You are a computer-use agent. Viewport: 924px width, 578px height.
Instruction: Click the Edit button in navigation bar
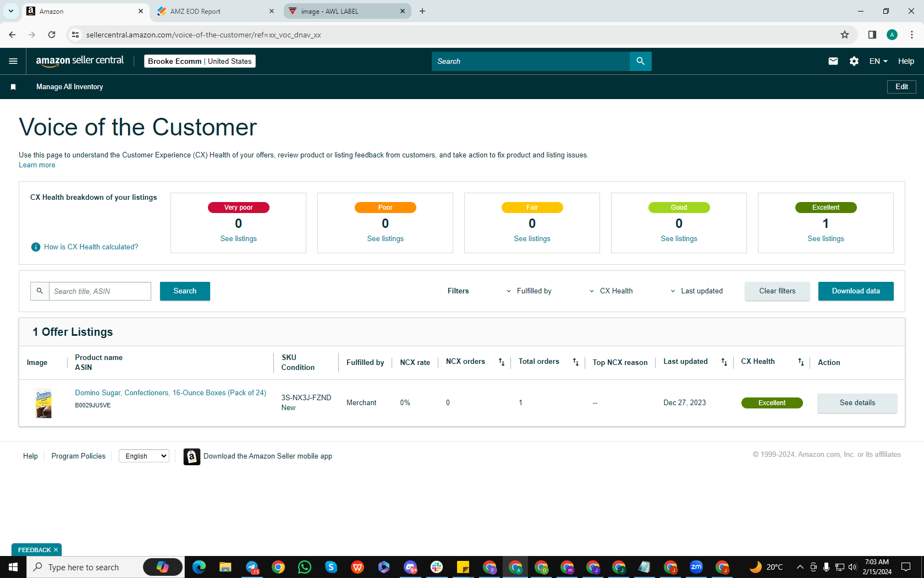click(x=901, y=87)
